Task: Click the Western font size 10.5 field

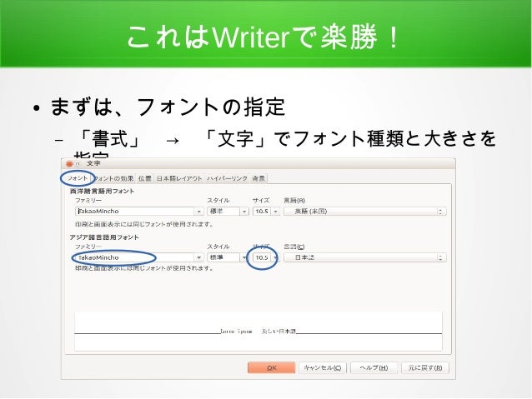Action: coord(262,212)
